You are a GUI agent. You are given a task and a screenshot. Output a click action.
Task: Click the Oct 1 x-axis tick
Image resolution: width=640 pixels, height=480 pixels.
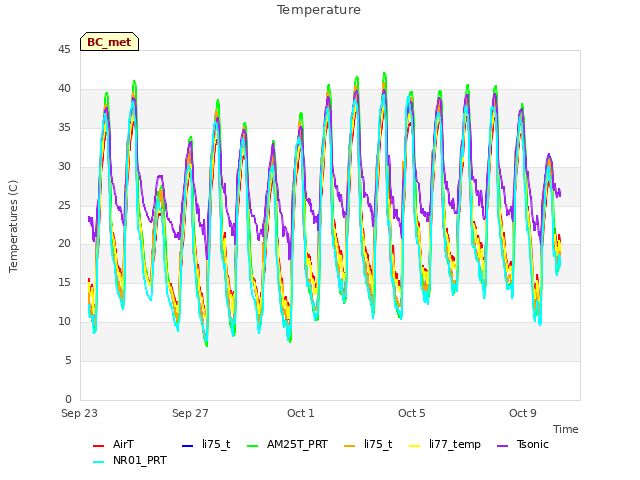tap(301, 413)
